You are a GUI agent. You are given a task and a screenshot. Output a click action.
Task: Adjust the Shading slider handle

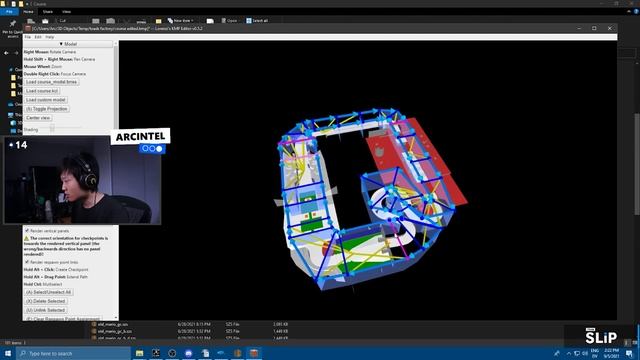click(52, 129)
